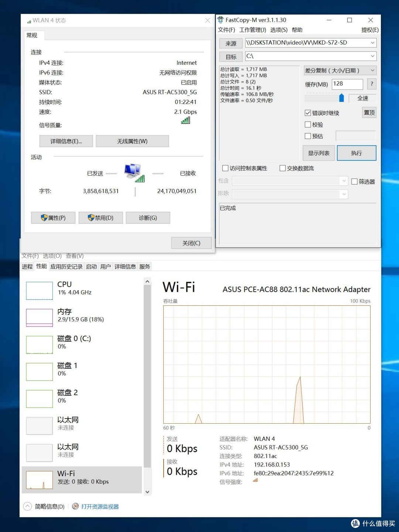Viewport: 399px width, 532px height.
Task: Click the Destination (目标) button in FastCopy
Action: pyautogui.click(x=231, y=57)
